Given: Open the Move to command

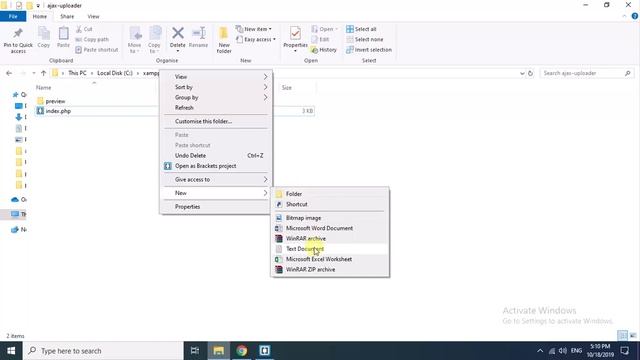Looking at the screenshot, I should pyautogui.click(x=134, y=39).
